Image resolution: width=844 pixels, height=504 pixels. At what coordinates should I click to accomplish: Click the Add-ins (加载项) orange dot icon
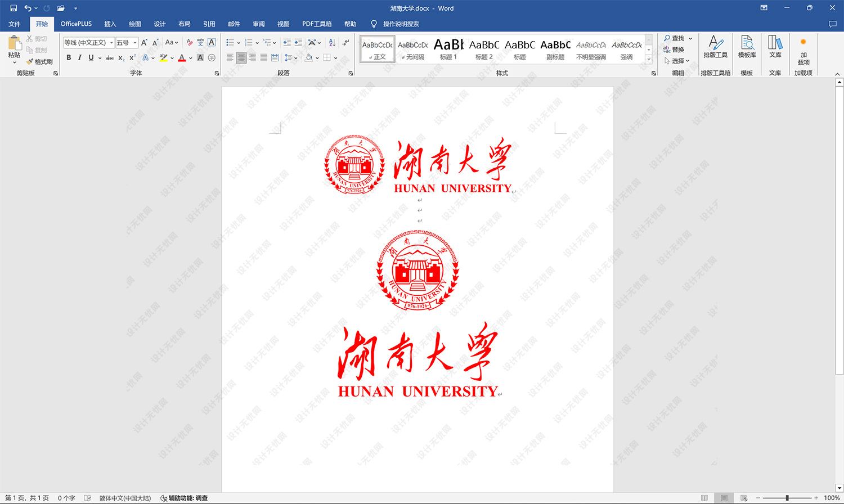click(803, 42)
